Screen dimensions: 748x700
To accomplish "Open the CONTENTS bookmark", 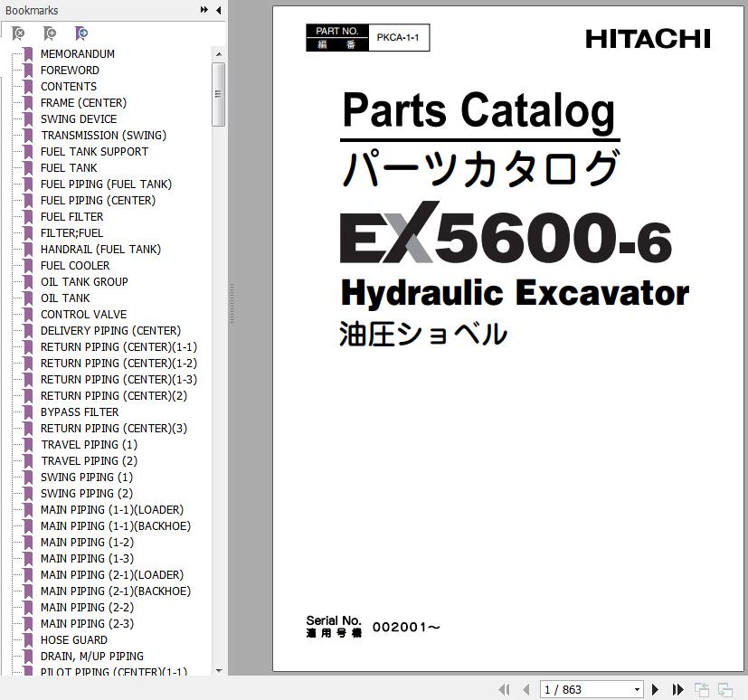I will [x=69, y=86].
